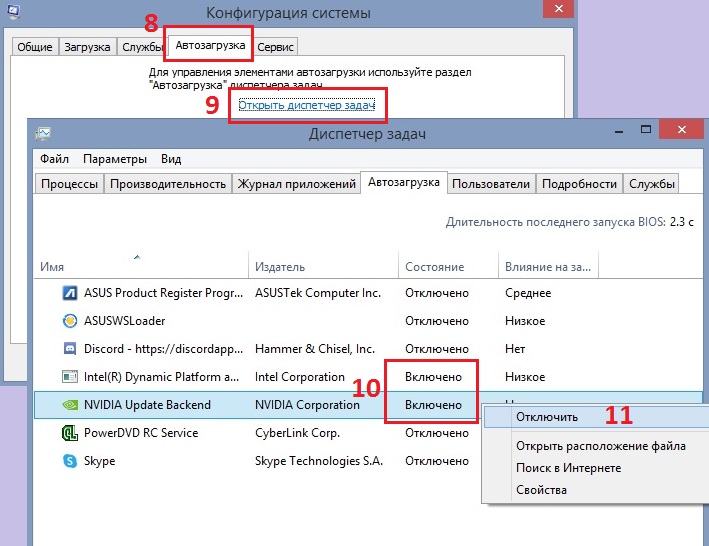Click Нет impact value of Discord row
The image size is (709, 546).
point(515,349)
